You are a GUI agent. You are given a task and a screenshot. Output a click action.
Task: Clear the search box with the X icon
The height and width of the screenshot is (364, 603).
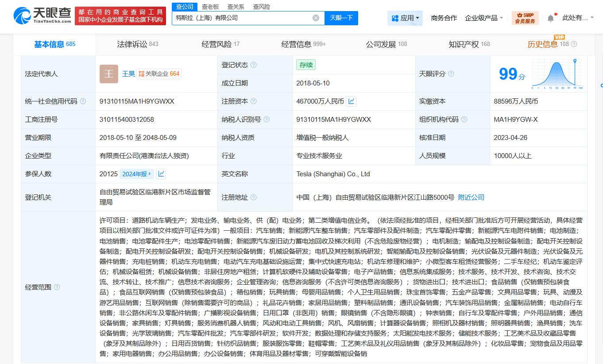pyautogui.click(x=316, y=18)
